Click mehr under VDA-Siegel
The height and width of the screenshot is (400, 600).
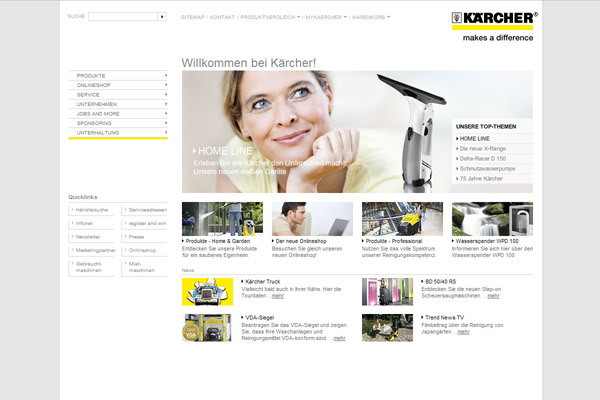(339, 338)
